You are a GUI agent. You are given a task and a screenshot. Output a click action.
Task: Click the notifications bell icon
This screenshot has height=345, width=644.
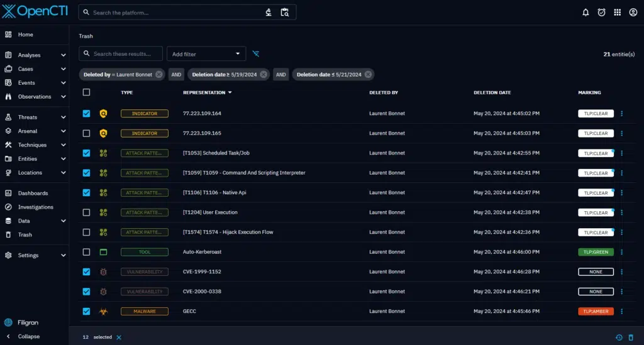click(x=586, y=12)
